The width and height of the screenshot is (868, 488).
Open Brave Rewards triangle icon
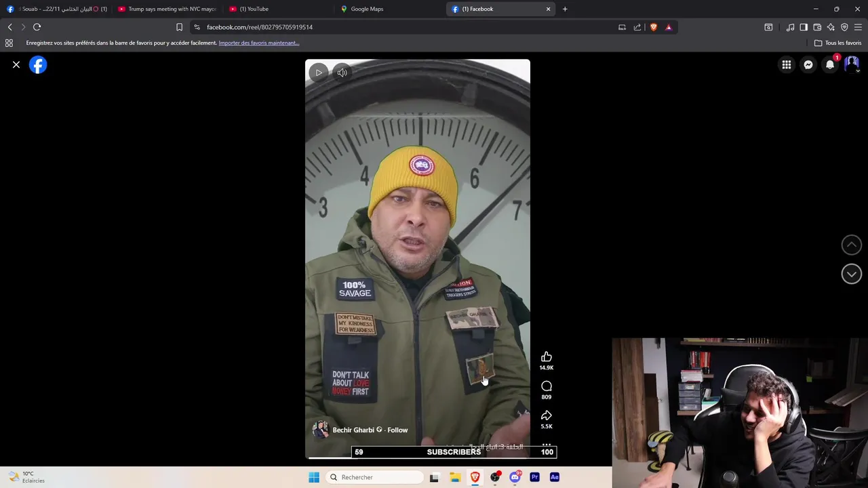click(x=669, y=27)
